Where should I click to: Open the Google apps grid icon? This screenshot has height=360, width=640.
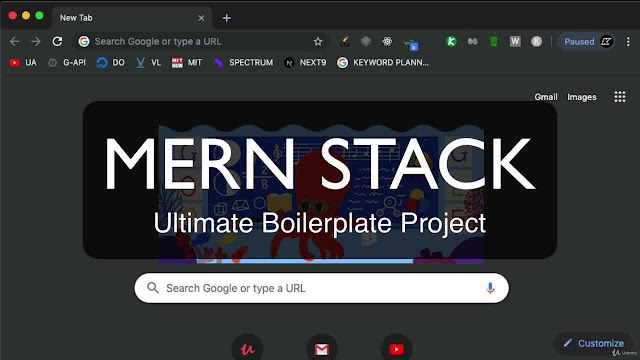pyautogui.click(x=620, y=97)
